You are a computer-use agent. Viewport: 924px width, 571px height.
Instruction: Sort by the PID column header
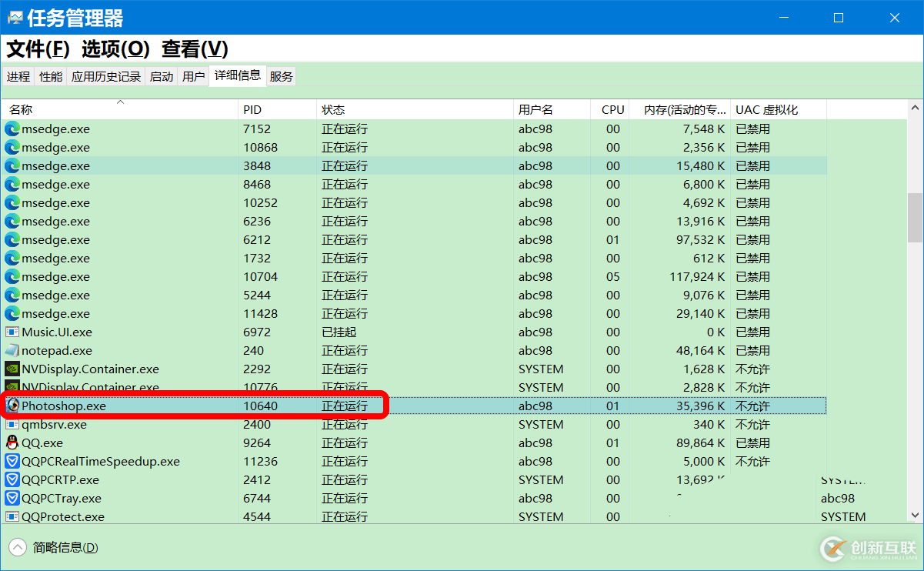click(x=252, y=110)
